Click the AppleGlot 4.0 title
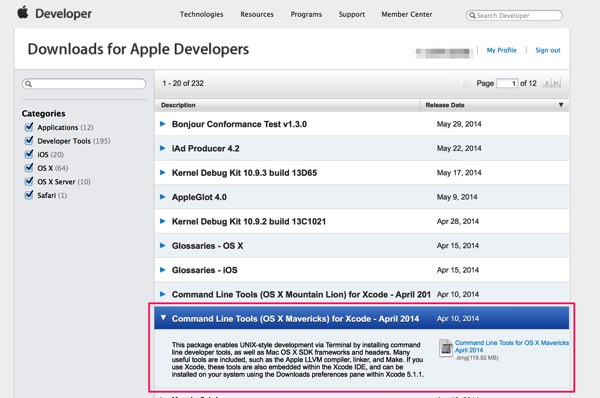This screenshot has height=398, width=600. pos(199,197)
